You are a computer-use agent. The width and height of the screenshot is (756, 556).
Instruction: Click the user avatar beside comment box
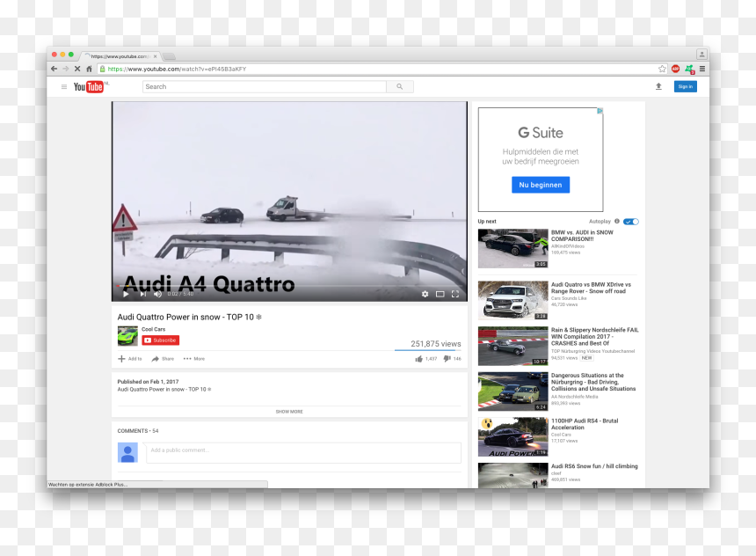click(x=127, y=453)
